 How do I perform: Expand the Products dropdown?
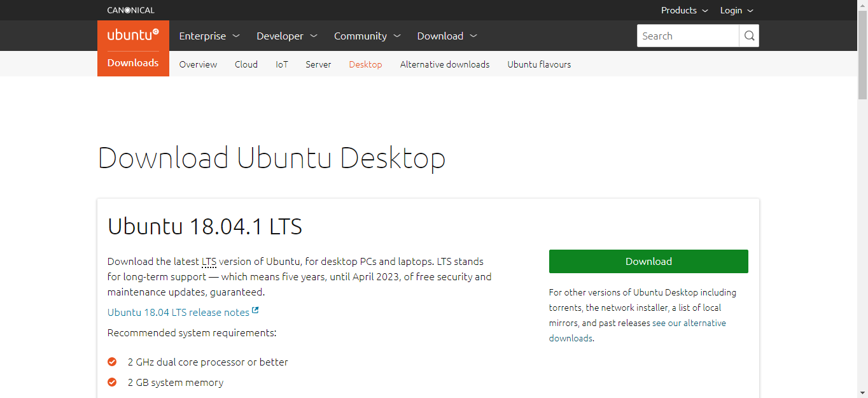pyautogui.click(x=684, y=10)
